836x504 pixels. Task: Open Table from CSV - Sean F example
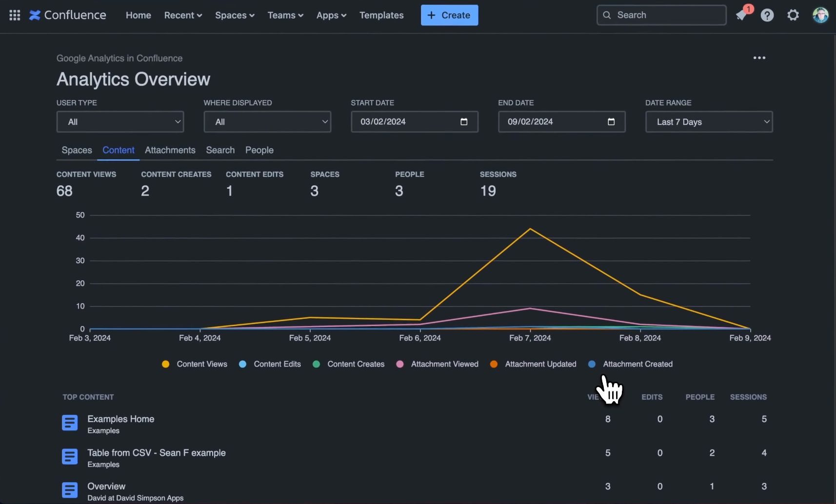tap(157, 452)
